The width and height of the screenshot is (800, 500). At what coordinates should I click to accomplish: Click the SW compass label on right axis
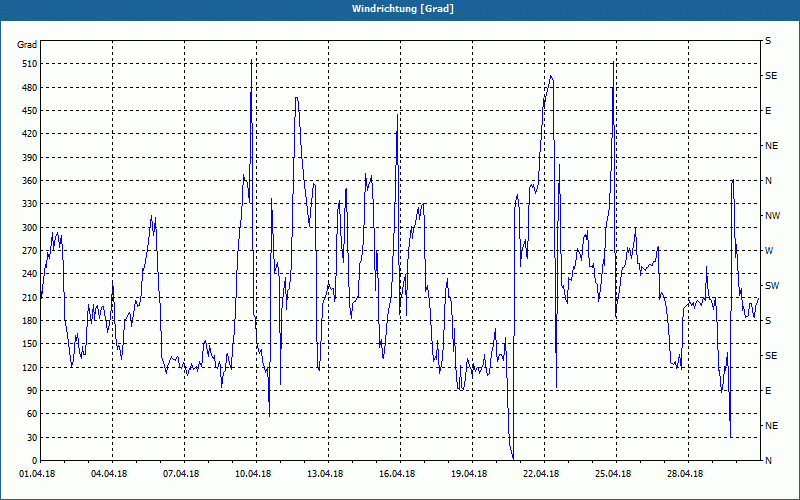click(x=772, y=286)
